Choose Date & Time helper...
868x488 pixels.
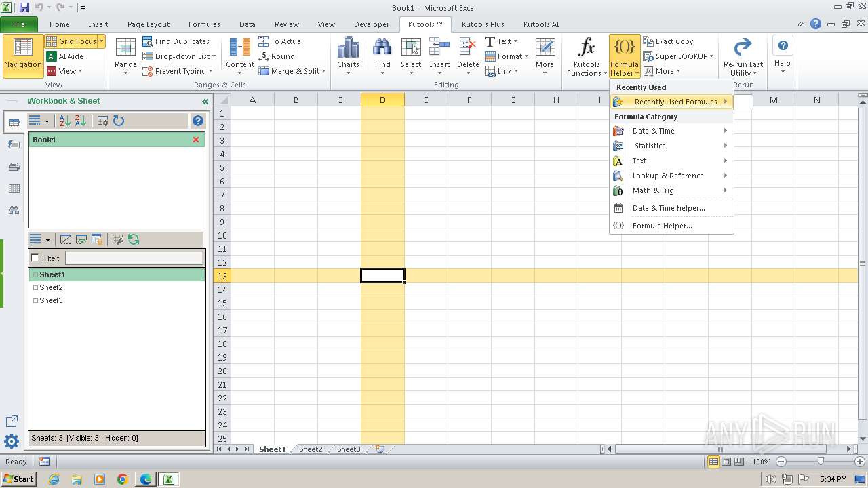point(671,208)
